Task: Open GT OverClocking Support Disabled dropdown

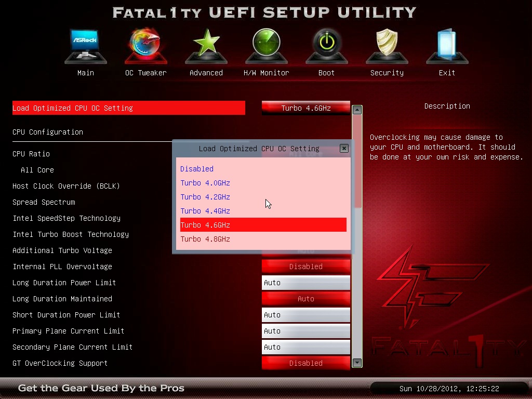Action: 305,363
